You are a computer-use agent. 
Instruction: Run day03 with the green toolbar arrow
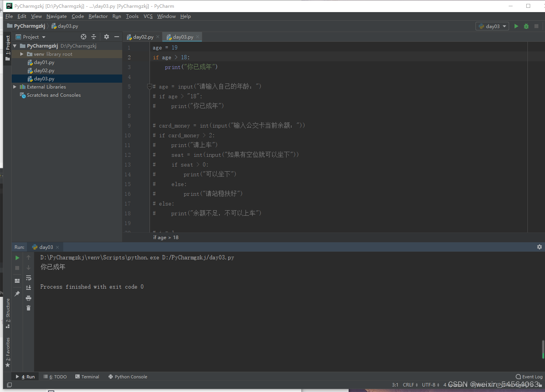pos(516,26)
